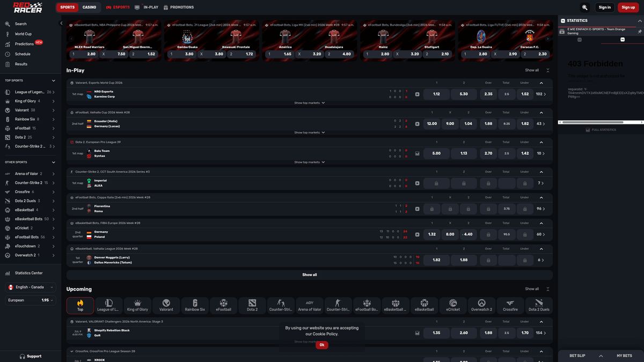Select King of Glory in Upcoming filter
This screenshot has width=644, height=362.
click(137, 306)
